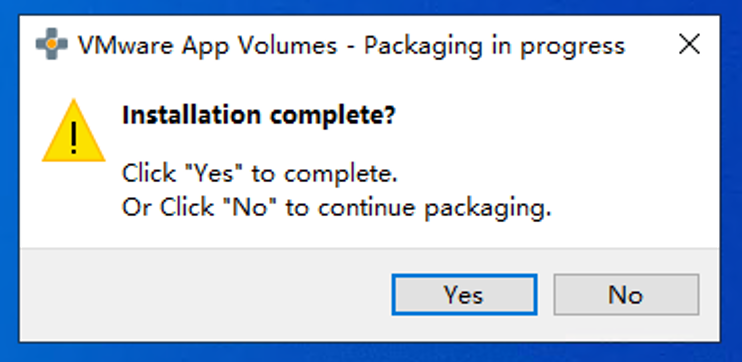Click the hyphen separating the title bar phrases
Screen dimensions: 742x362
351,48
